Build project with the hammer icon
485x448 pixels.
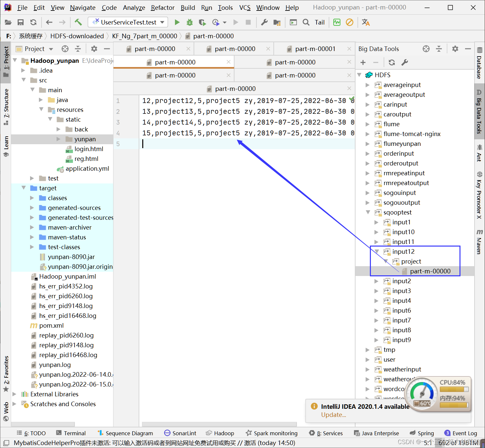[x=78, y=22]
